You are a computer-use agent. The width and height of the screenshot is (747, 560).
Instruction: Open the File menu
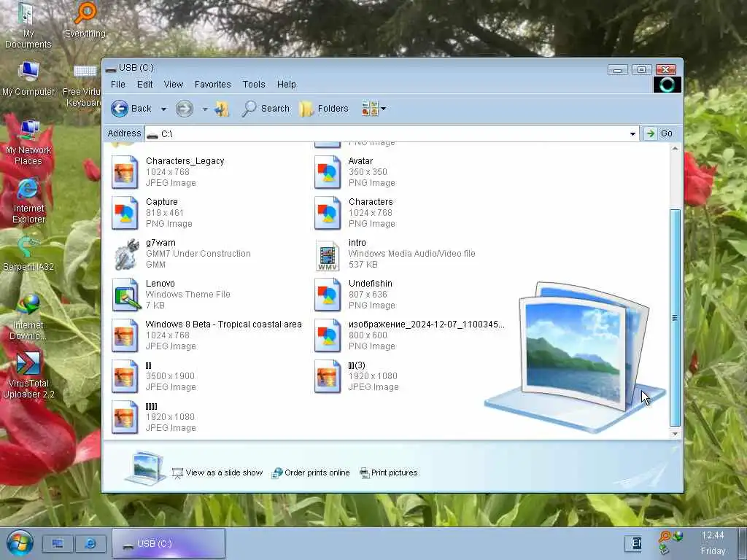(x=117, y=85)
